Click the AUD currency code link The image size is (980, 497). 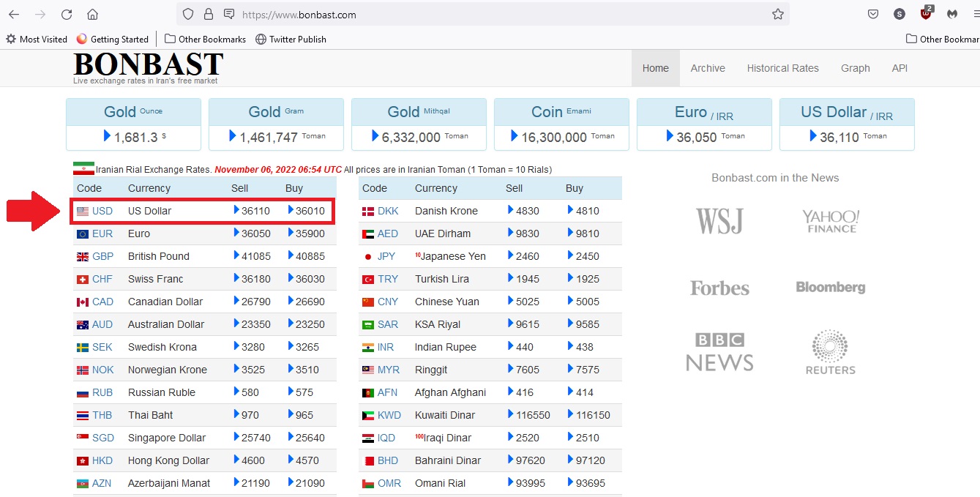(x=102, y=324)
